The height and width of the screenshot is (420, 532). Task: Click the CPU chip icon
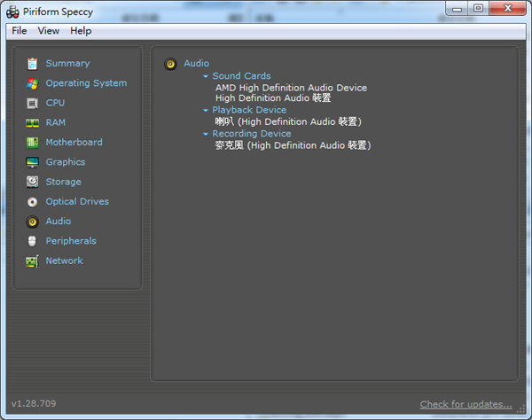click(32, 103)
